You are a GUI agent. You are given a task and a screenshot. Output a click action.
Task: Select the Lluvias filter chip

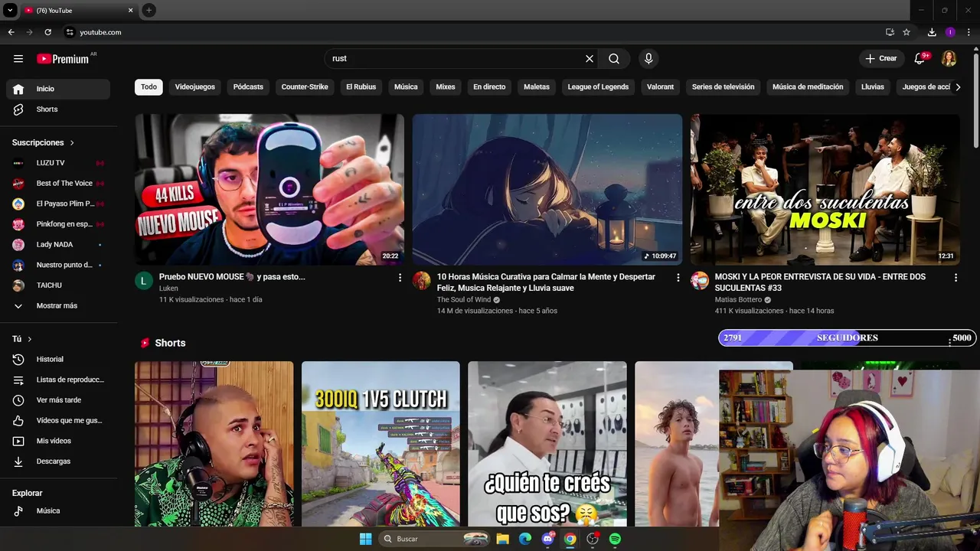[873, 87]
